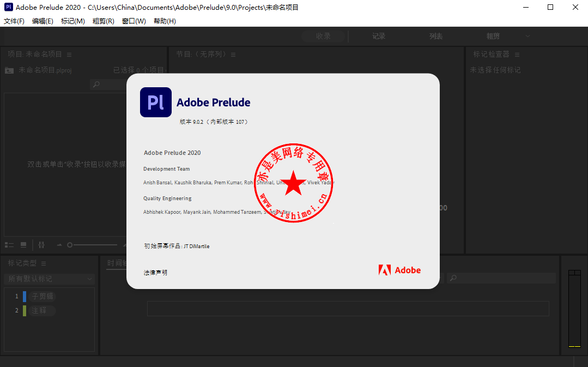Screen dimensions: 588x367
Task: Click the Pl logo in the About dialog
Action: coord(156,103)
